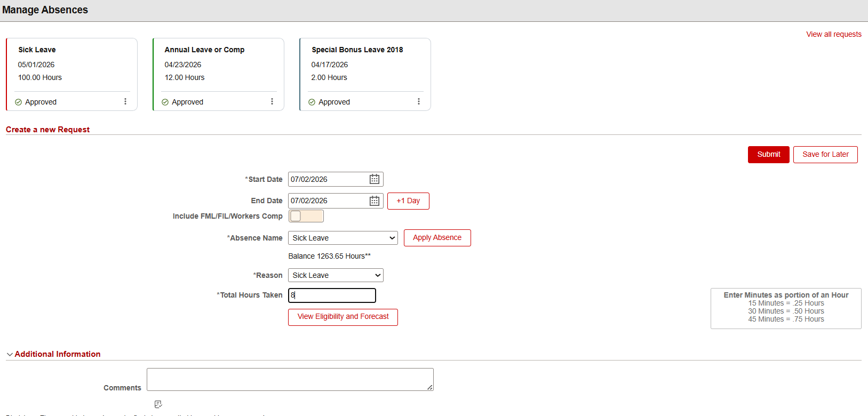Click Apply Absence button
The width and height of the screenshot is (868, 416).
pyautogui.click(x=437, y=238)
